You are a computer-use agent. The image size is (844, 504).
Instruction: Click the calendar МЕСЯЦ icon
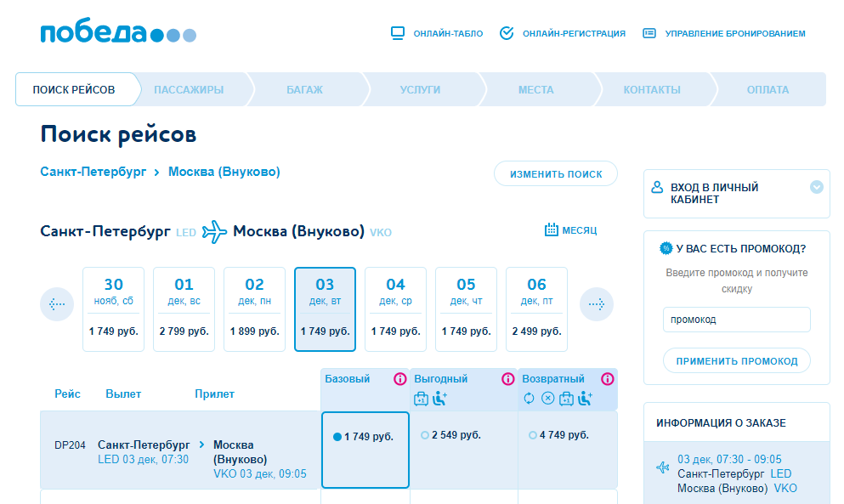click(x=551, y=230)
